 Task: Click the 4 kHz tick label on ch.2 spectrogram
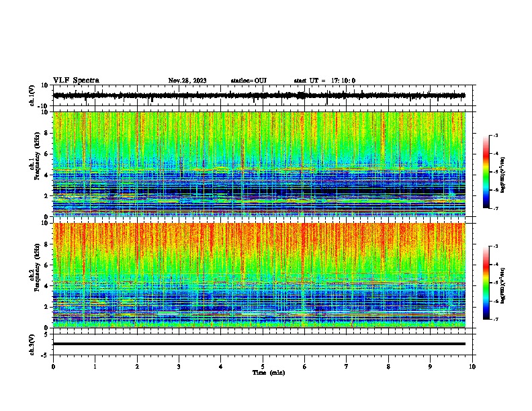coord(46,286)
